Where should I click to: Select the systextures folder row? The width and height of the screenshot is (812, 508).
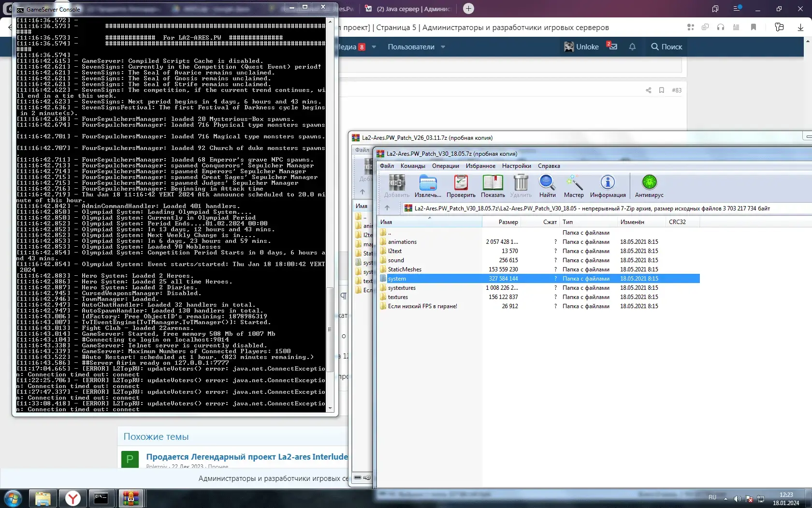click(x=538, y=288)
